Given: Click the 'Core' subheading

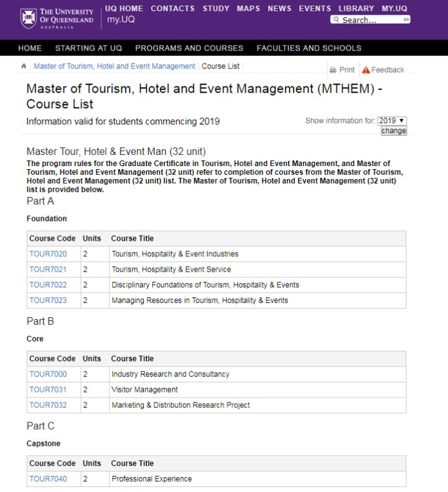Looking at the screenshot, I should pos(35,339).
